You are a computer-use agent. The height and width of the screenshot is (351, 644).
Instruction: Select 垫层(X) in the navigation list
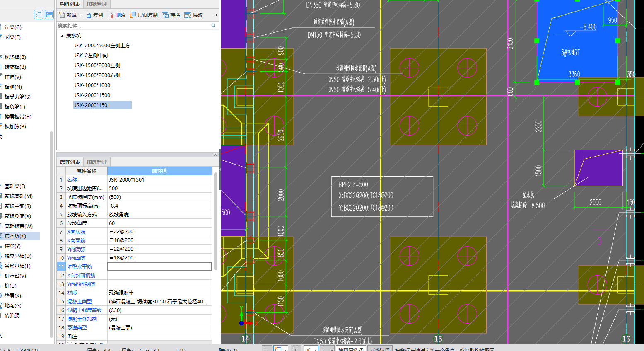click(12, 295)
